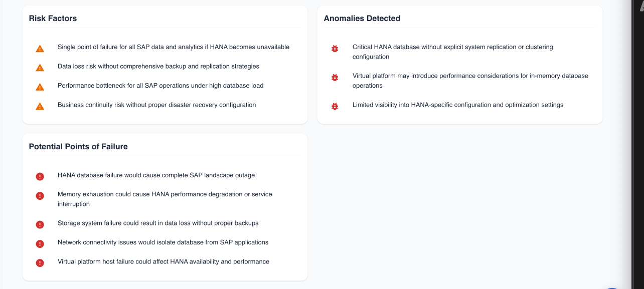Select the "Storage system failure" failure point text

(158, 223)
